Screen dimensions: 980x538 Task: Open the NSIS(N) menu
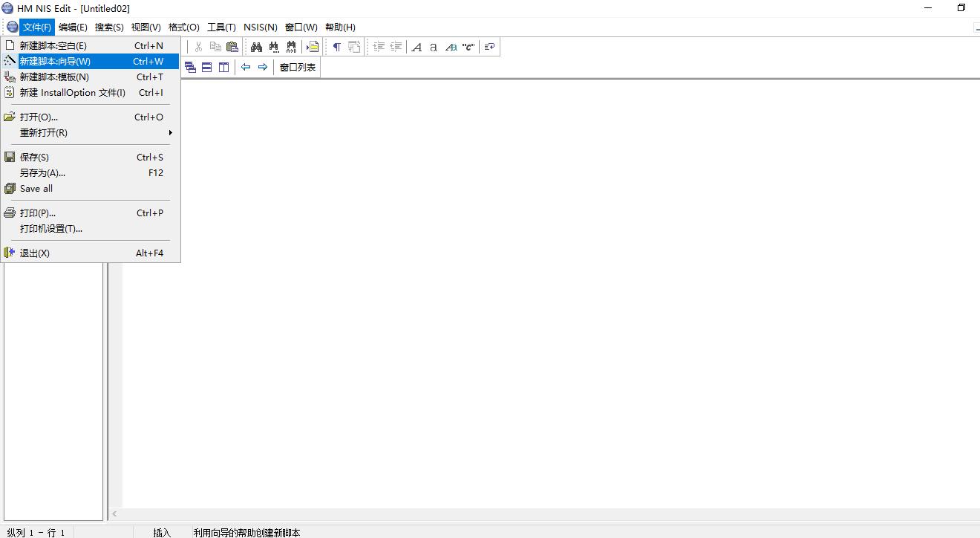[260, 27]
